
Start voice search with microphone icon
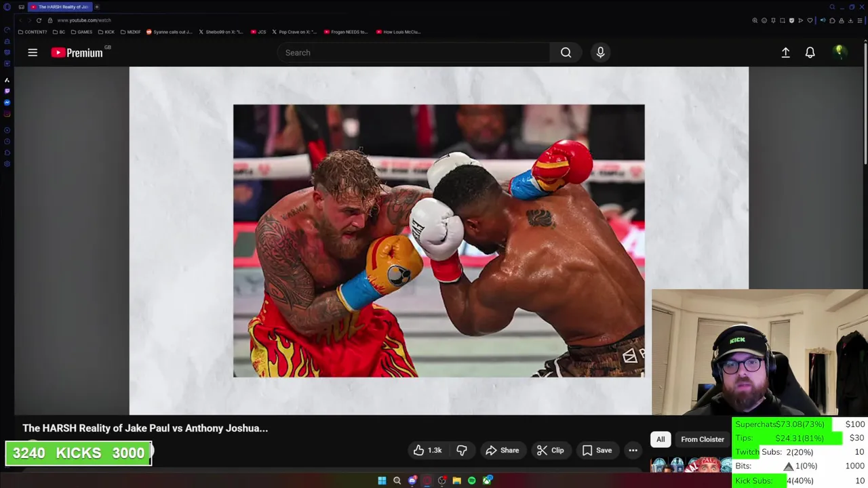click(600, 52)
